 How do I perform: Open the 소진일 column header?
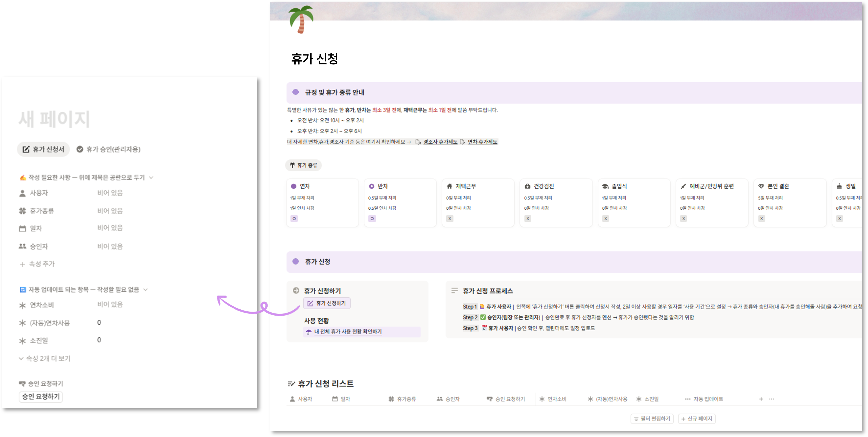[x=647, y=399]
